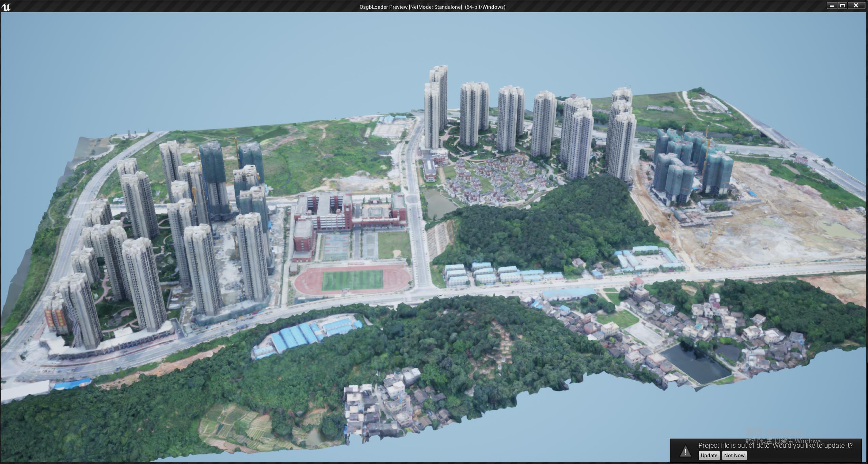Close the OsgbLoader Preview window
This screenshot has width=868, height=464.
tap(855, 5)
